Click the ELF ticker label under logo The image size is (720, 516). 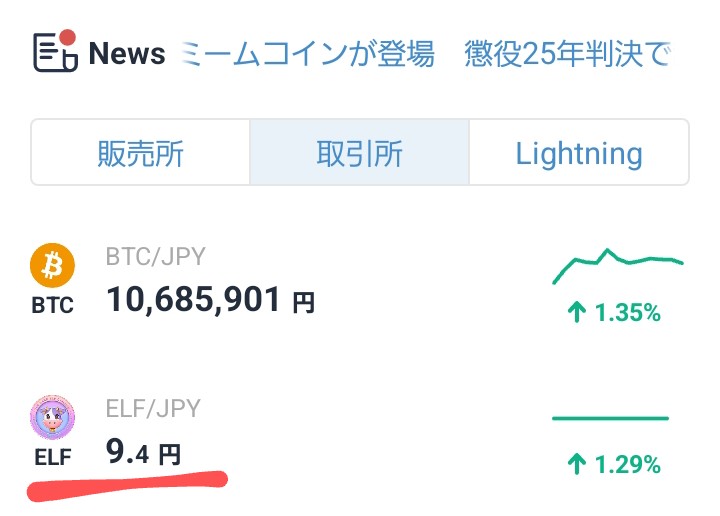pos(53,457)
